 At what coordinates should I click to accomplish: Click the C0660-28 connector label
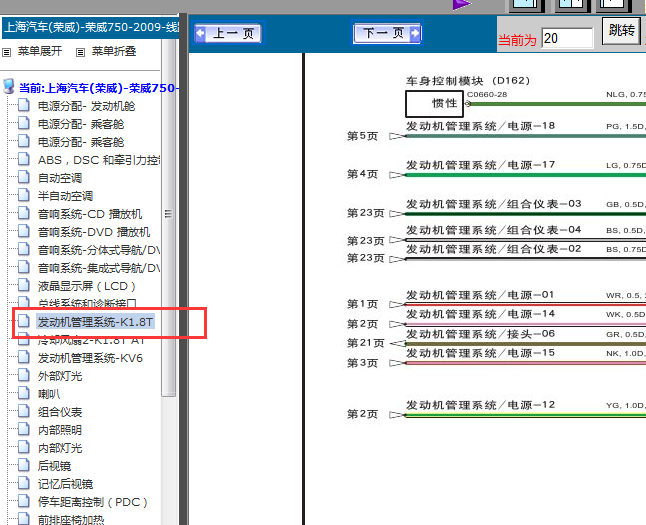click(487, 94)
